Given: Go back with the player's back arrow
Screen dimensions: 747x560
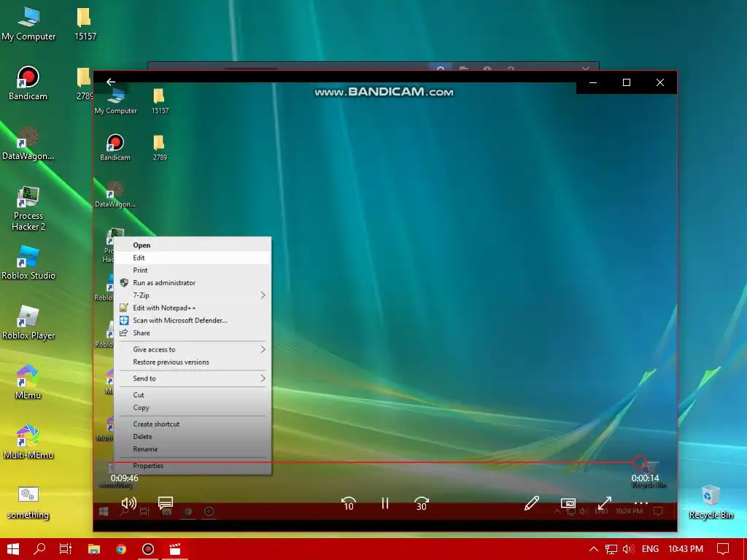Looking at the screenshot, I should click(111, 82).
